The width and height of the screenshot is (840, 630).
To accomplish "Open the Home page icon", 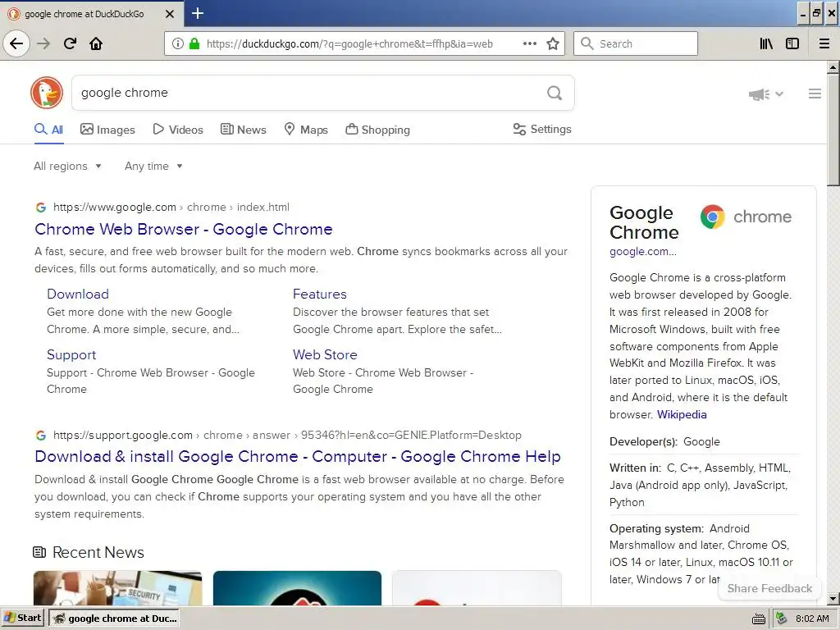I will [96, 43].
